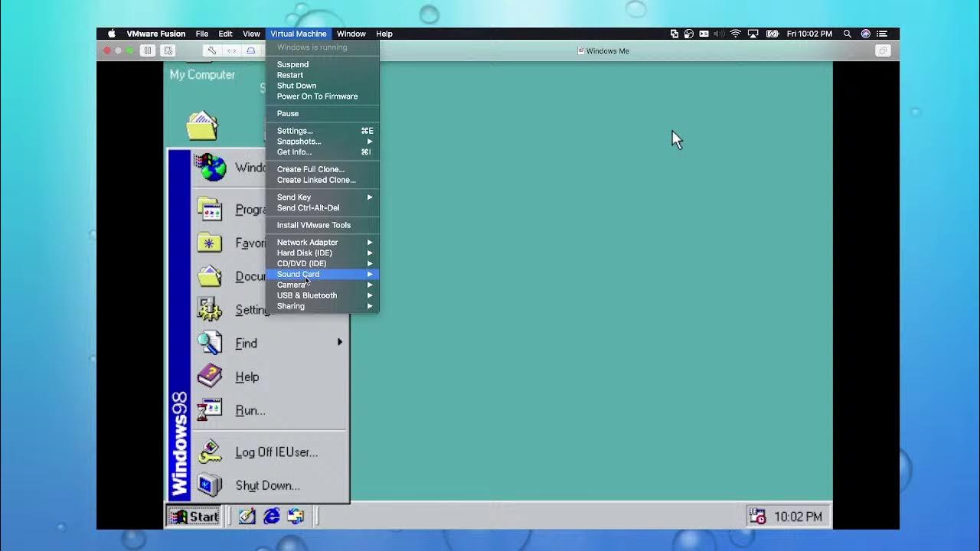Image resolution: width=980 pixels, height=551 pixels.
Task: Click the Favorites star folder icon
Action: (210, 243)
